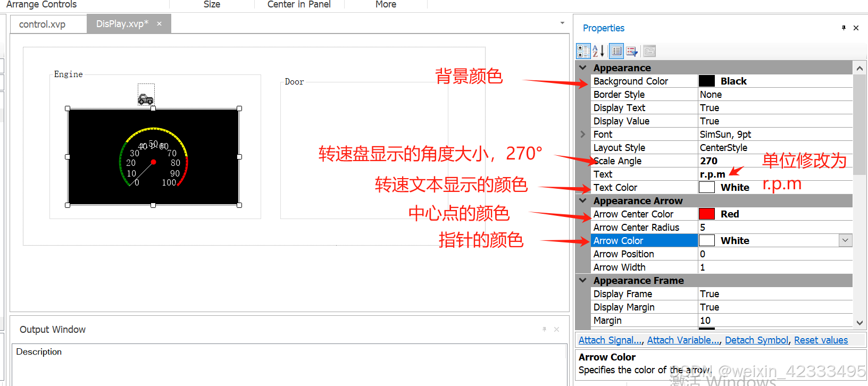Click the Border Style None value
The width and height of the screenshot is (868, 386).
point(711,94)
